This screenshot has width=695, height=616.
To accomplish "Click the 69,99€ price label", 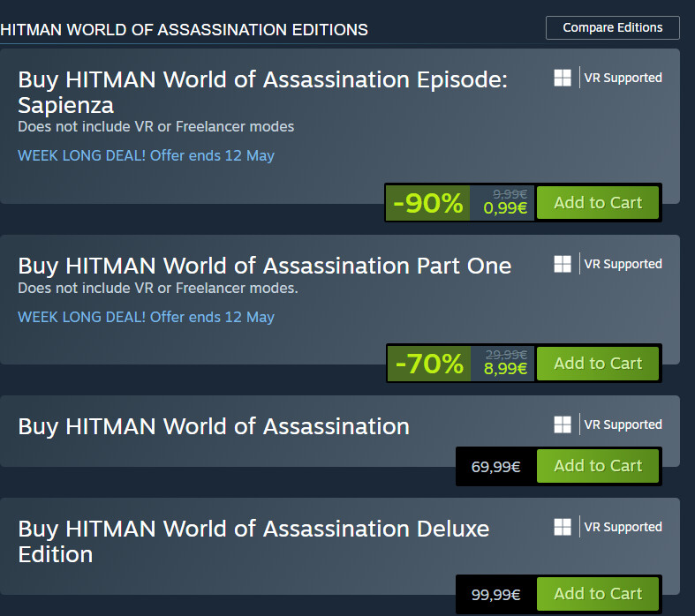I will coord(495,467).
